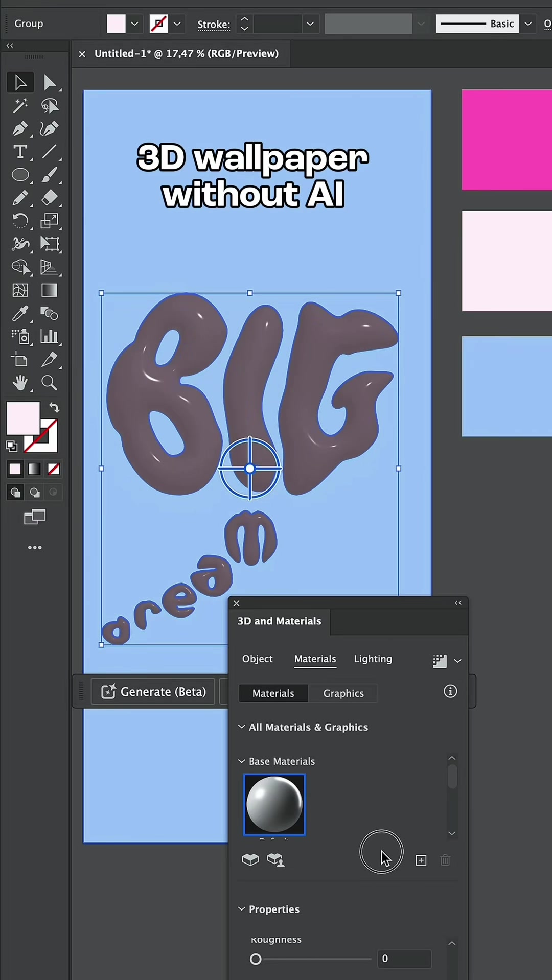This screenshot has height=980, width=552.
Task: Switch to Materials sub-tab button
Action: point(273,693)
